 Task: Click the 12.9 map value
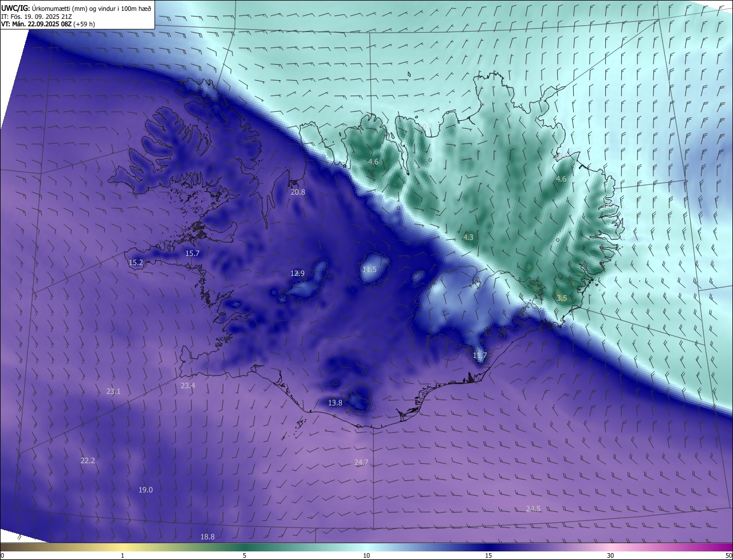click(297, 274)
